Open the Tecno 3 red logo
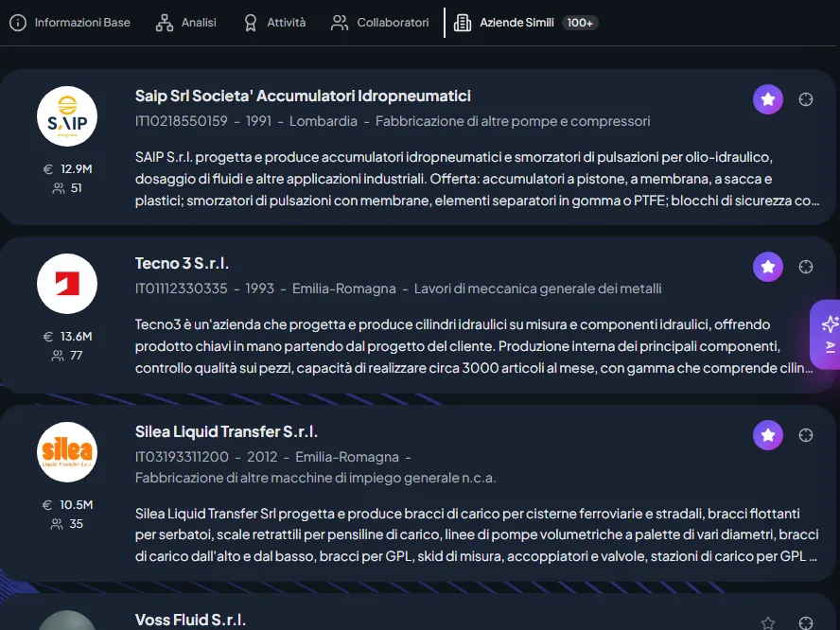This screenshot has height=630, width=840. click(x=67, y=284)
